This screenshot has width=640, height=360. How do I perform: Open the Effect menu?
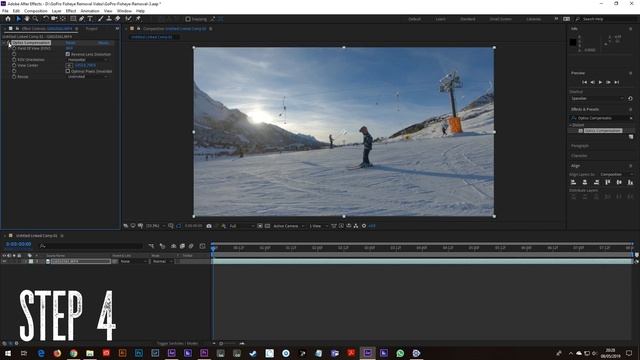click(71, 11)
